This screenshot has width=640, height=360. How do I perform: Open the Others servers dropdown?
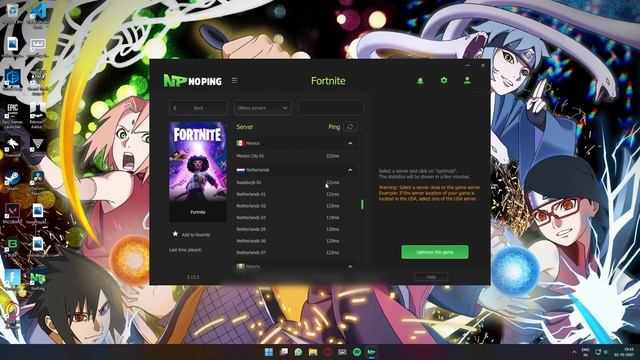[262, 108]
